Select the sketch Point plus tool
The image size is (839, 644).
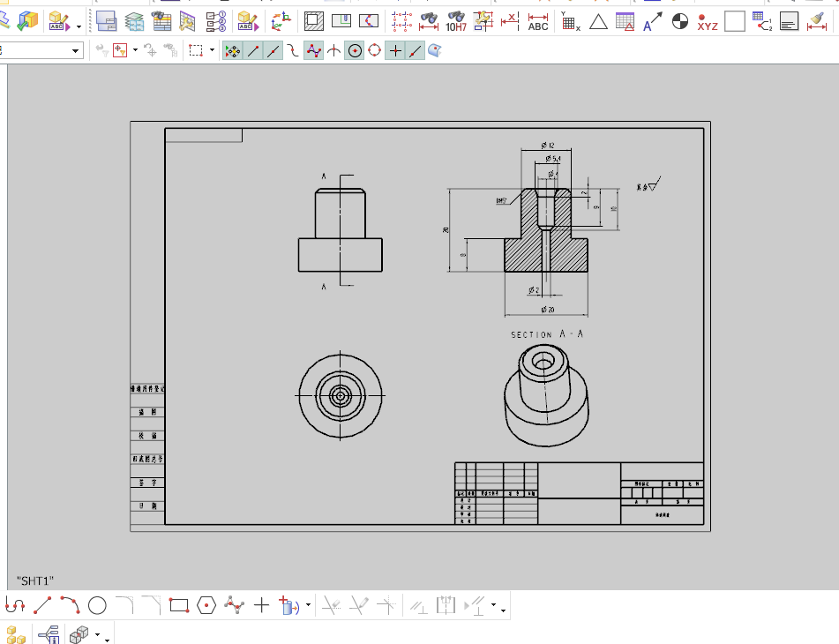tap(261, 605)
